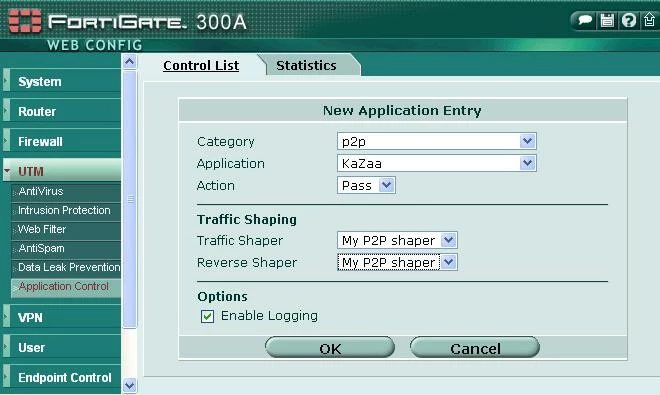The image size is (660, 395).
Task: Open the Category dropdown showing p2p
Action: [x=436, y=141]
